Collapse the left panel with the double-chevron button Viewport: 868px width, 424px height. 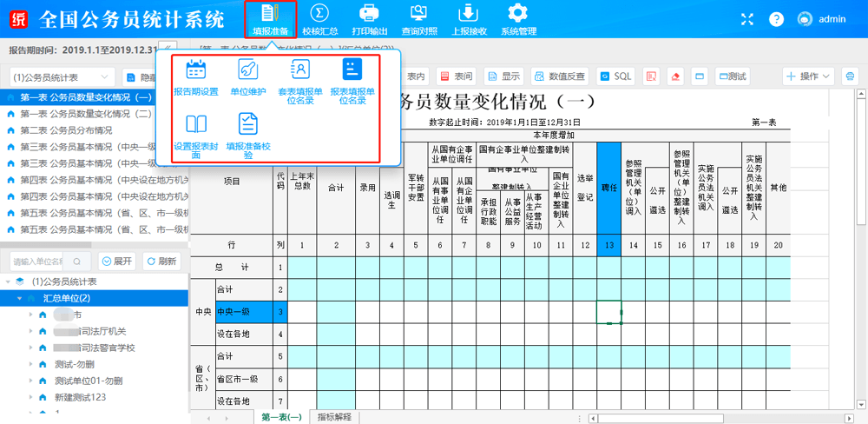tap(168, 48)
